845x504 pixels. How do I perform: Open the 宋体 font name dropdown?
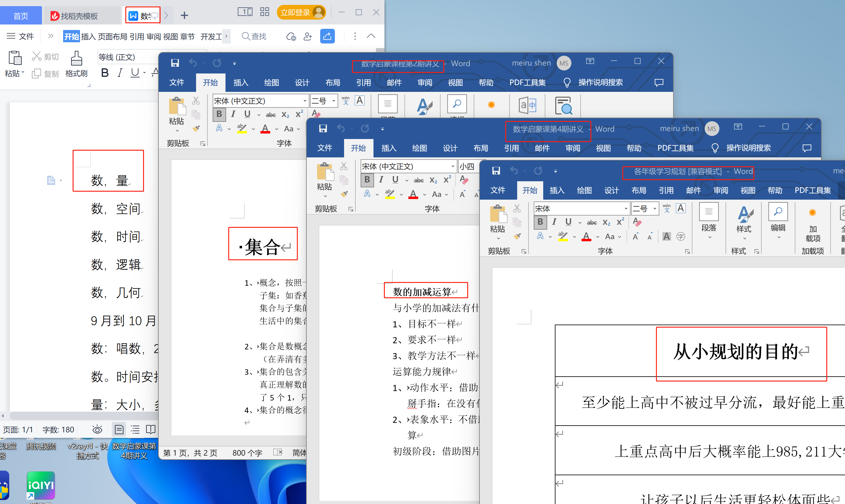click(x=626, y=208)
